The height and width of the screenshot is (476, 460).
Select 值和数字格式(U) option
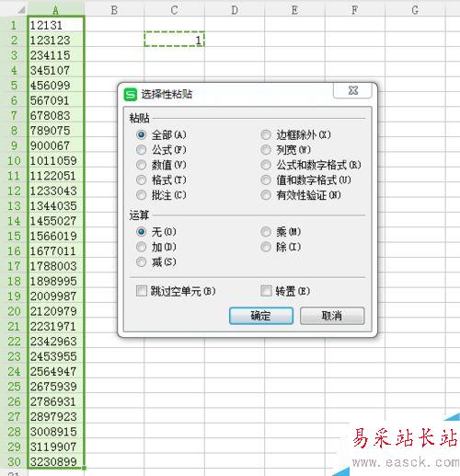coord(305,180)
